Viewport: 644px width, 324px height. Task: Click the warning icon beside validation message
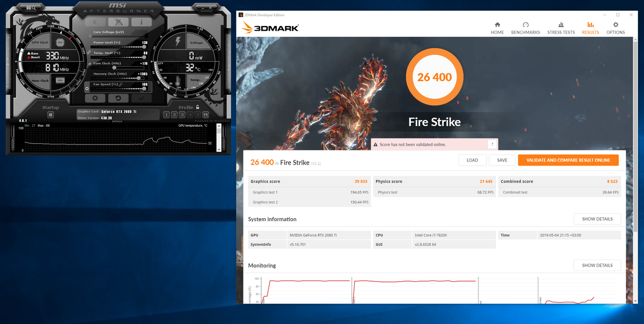pos(375,144)
